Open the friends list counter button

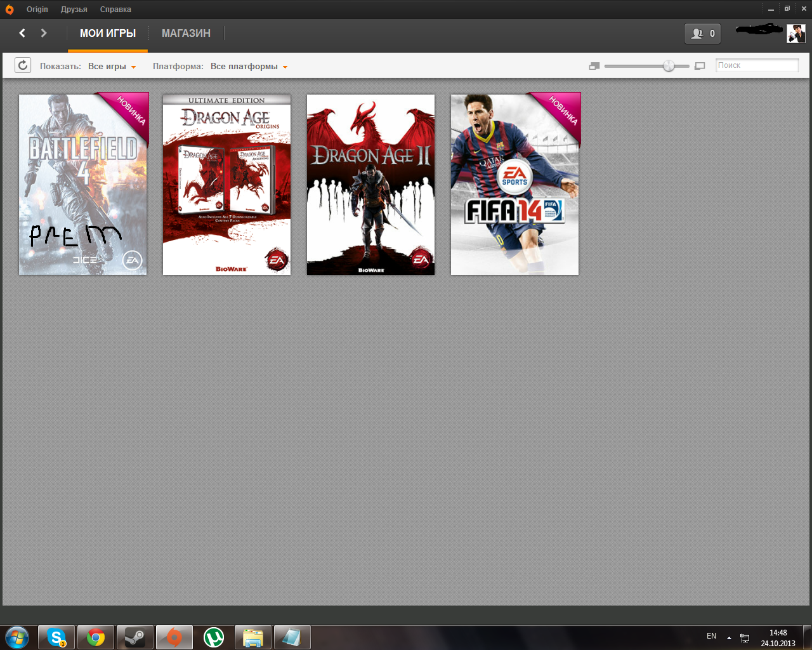(x=702, y=34)
